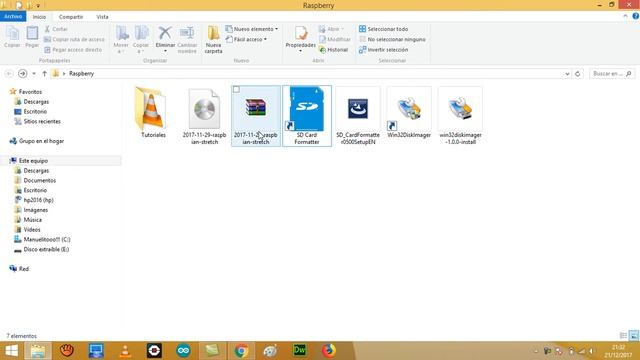
Task: Select Este equipo in sidebar
Action: [33, 161]
